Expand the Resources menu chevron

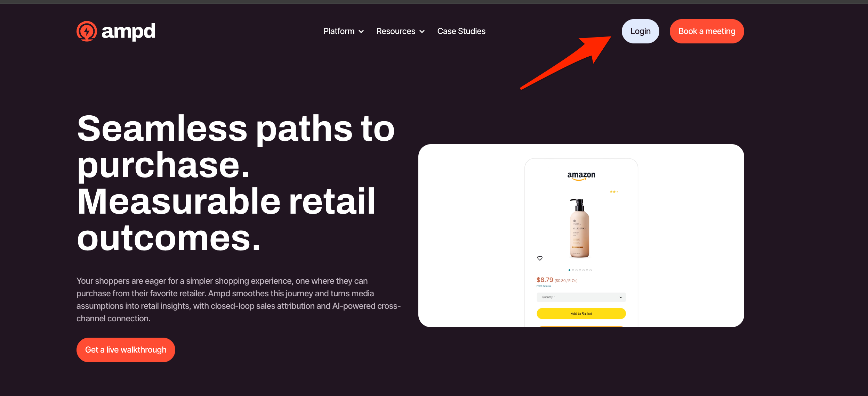pyautogui.click(x=422, y=32)
